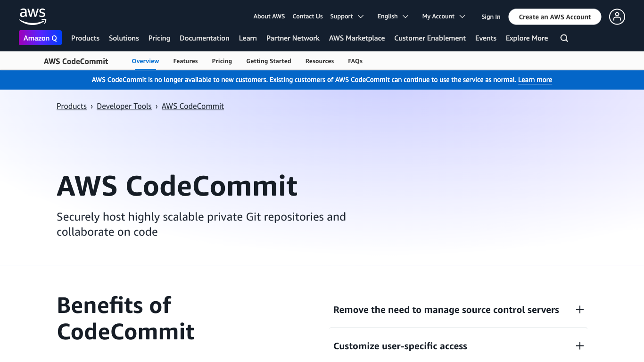Expand 'Customize user-specific access' plus icon
The width and height of the screenshot is (644, 362).
pos(579,346)
